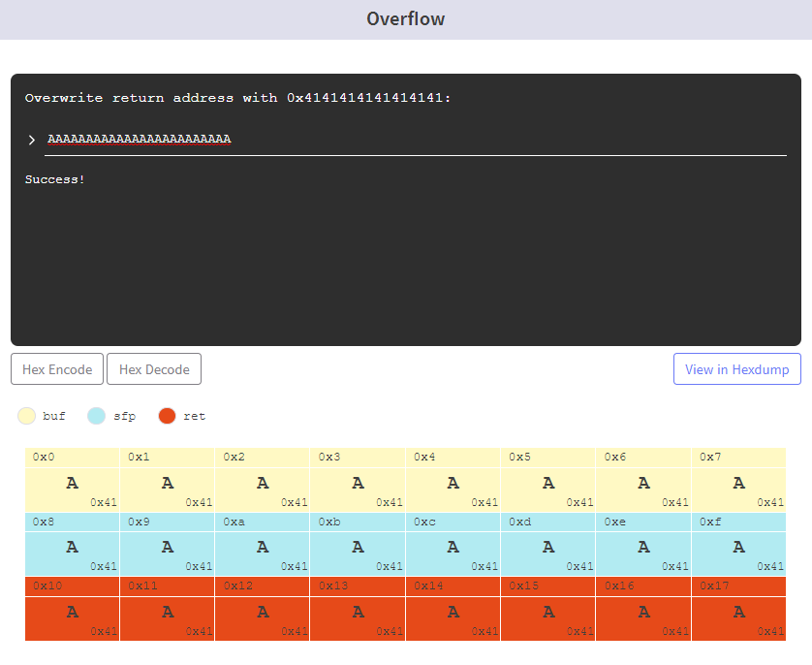This screenshot has width=812, height=665.
Task: Click the prompt chevron before the input
Action: pyautogui.click(x=32, y=140)
